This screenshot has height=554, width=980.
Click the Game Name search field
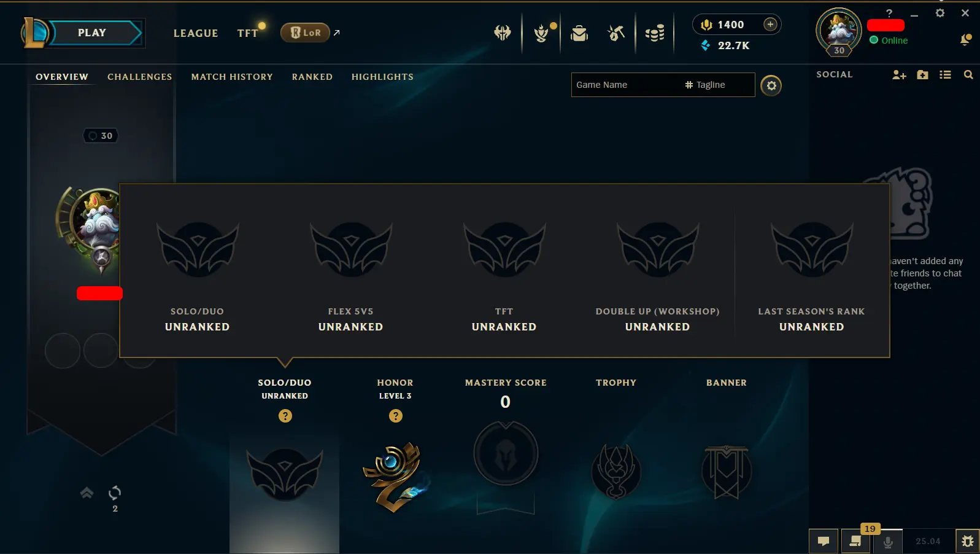click(x=627, y=85)
